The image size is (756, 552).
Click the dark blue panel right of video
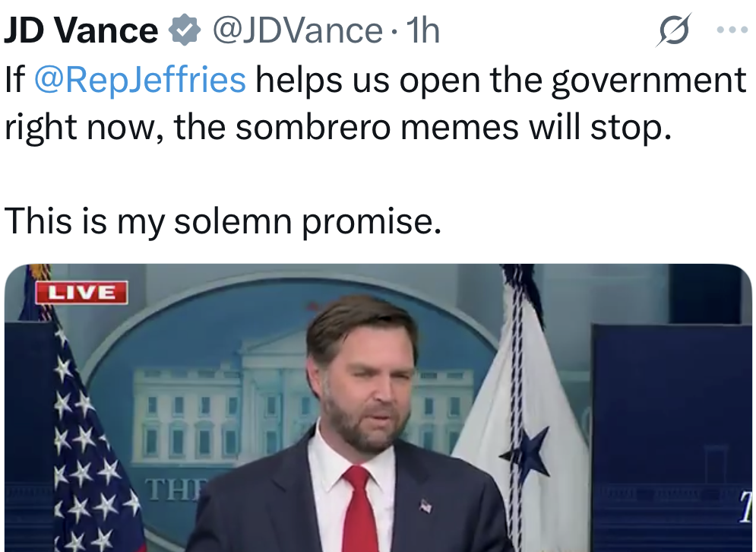[670, 426]
